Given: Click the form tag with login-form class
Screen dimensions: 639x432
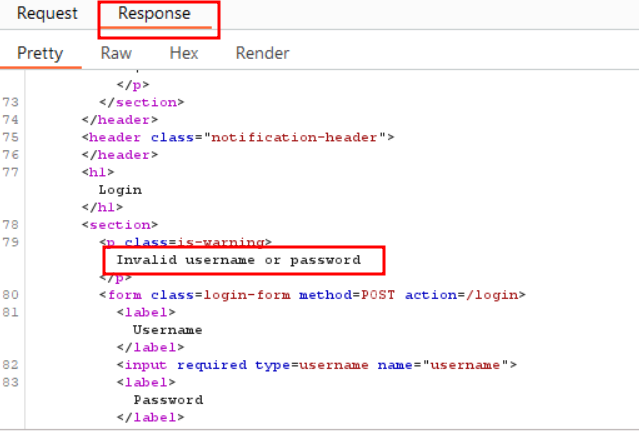Looking at the screenshot, I should coord(313,295).
